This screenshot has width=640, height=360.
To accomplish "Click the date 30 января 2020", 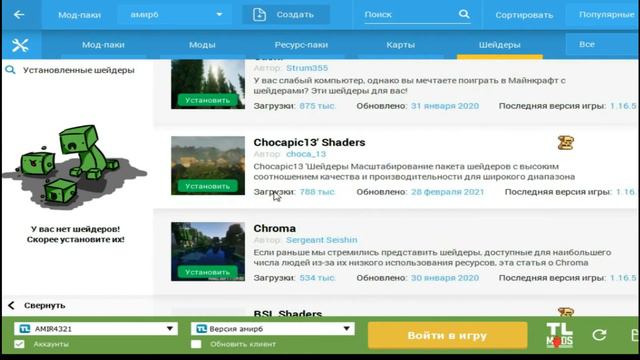I will tap(445, 278).
